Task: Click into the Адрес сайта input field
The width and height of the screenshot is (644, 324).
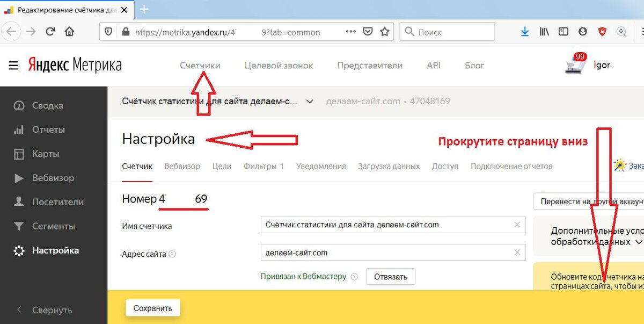Action: click(x=384, y=252)
